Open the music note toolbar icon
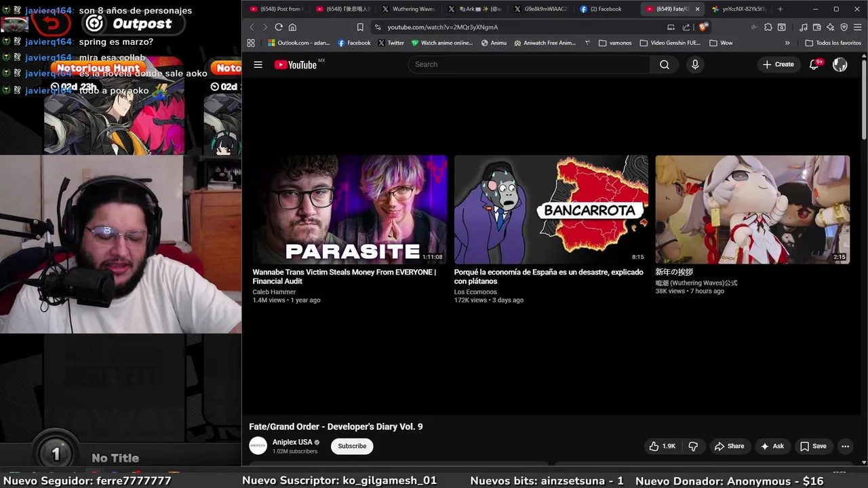Viewport: 868px width, 488px height. point(804,27)
